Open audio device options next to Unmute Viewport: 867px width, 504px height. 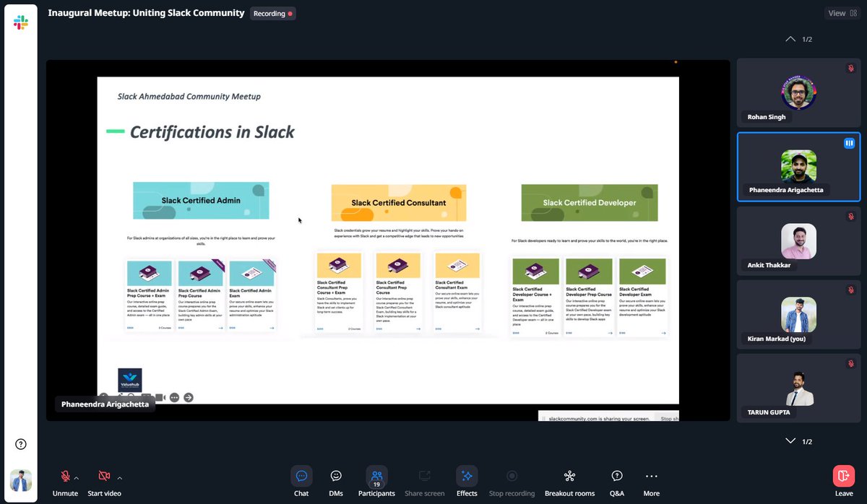click(x=76, y=476)
